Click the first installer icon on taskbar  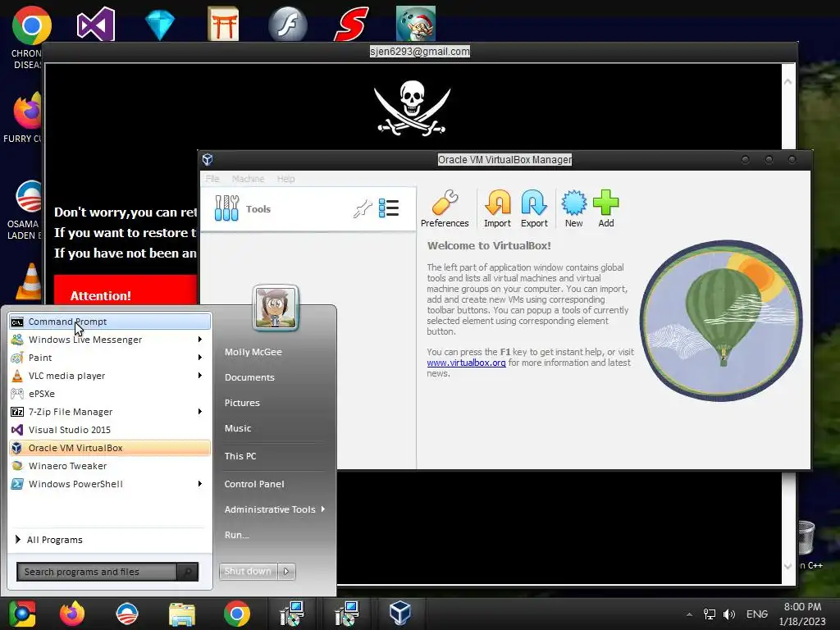[292, 614]
